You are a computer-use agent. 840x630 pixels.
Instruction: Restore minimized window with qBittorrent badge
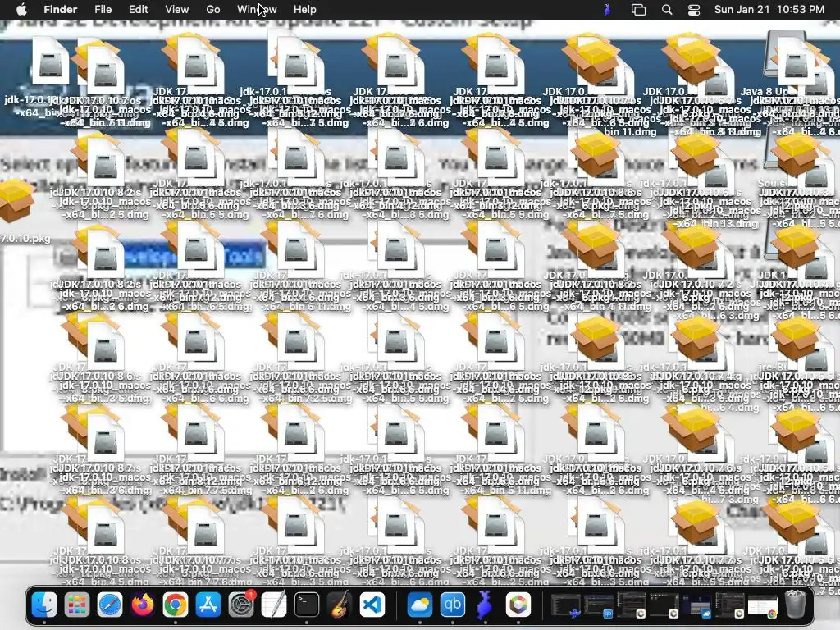tap(598, 605)
